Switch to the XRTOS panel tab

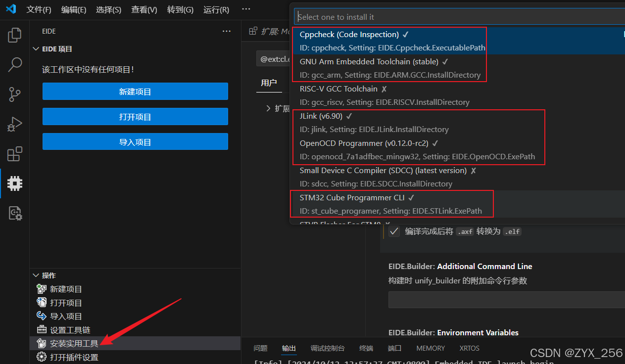(470, 348)
